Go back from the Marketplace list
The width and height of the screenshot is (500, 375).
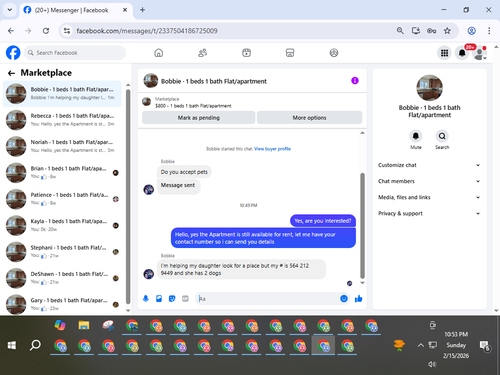point(11,73)
